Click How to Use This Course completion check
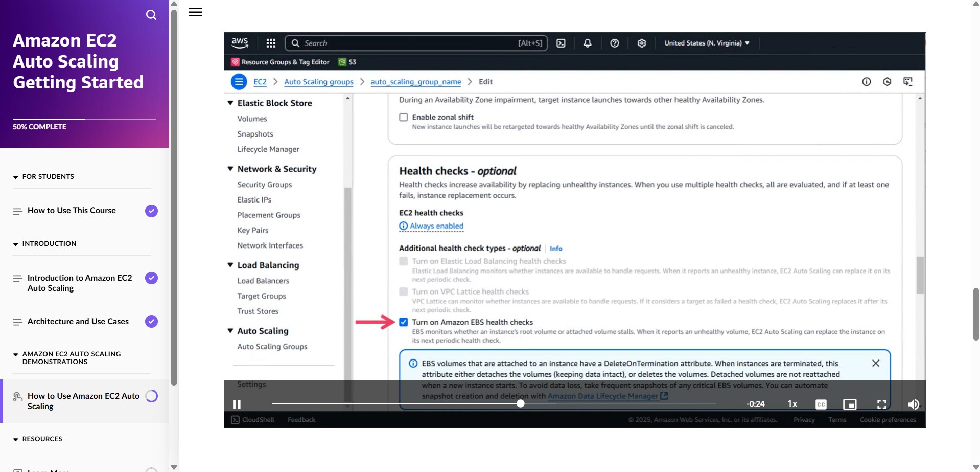980x472 pixels. point(151,211)
